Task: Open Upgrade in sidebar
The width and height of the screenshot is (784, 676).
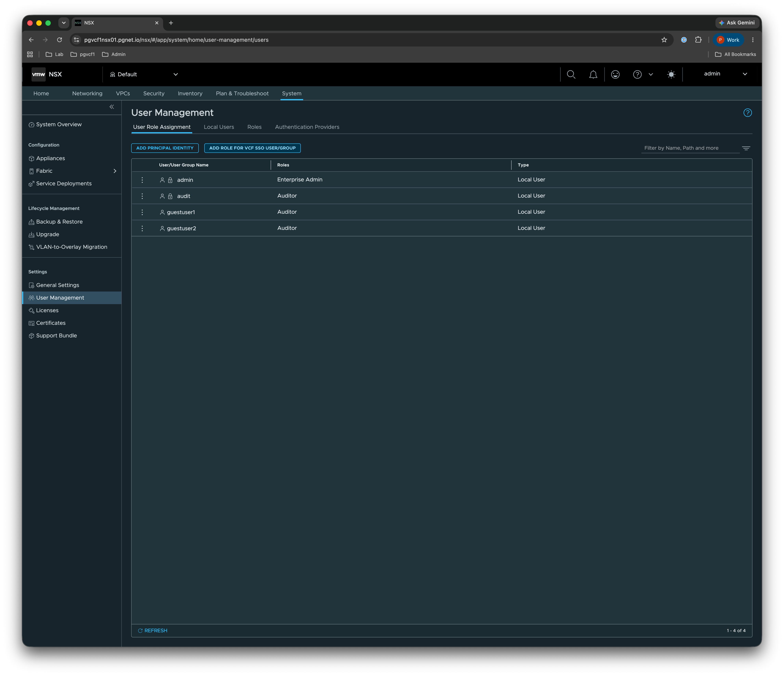Action: point(44,235)
